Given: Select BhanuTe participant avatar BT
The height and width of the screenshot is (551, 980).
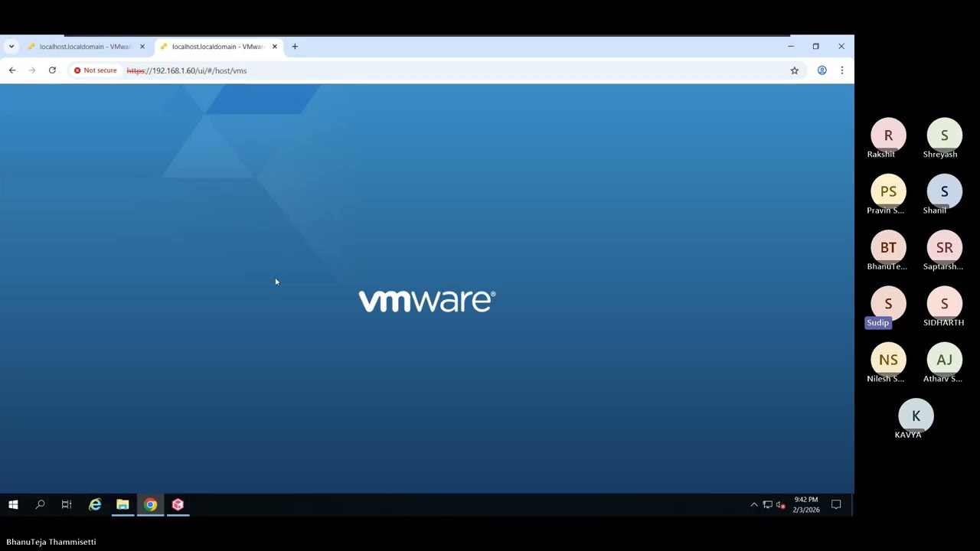Looking at the screenshot, I should (x=888, y=247).
